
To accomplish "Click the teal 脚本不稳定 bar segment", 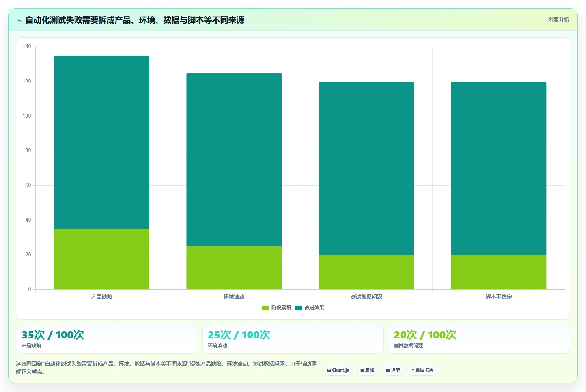I will click(499, 168).
